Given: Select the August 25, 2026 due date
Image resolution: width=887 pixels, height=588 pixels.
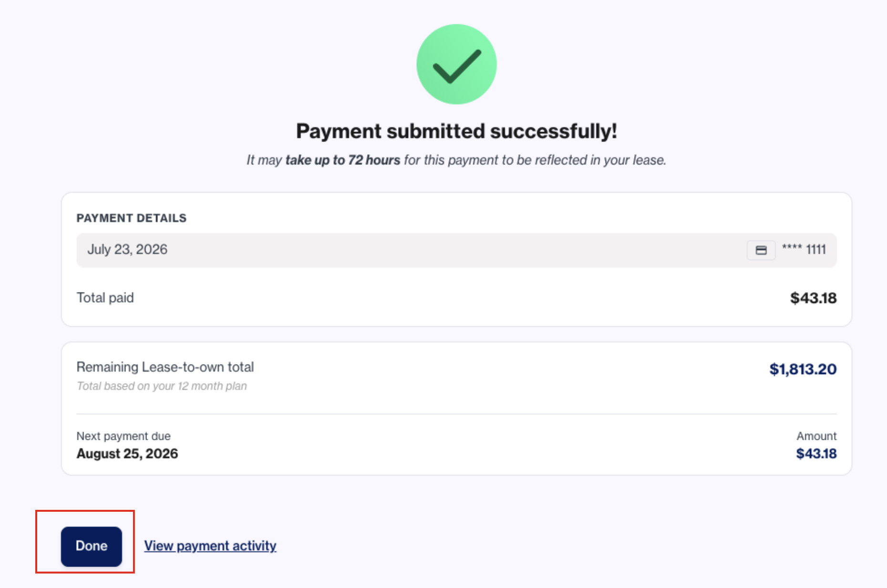Looking at the screenshot, I should (127, 454).
